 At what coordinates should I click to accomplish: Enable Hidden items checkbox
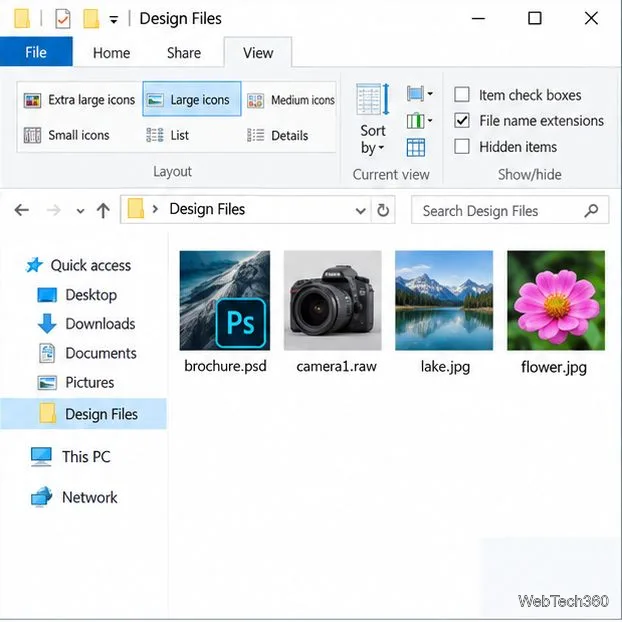(x=462, y=147)
